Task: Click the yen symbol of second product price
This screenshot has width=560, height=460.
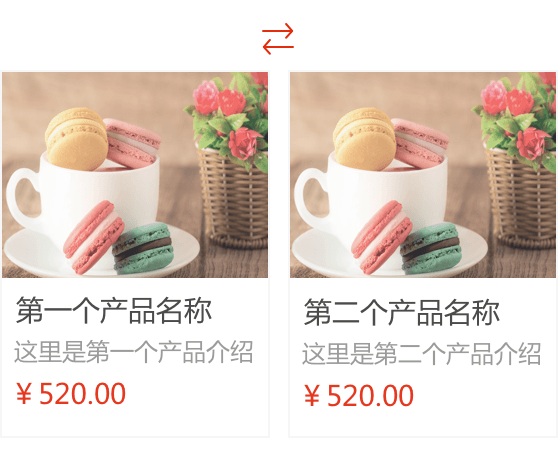Action: pos(312,396)
